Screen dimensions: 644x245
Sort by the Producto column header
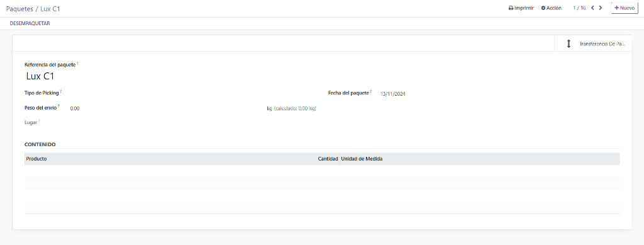point(164,159)
